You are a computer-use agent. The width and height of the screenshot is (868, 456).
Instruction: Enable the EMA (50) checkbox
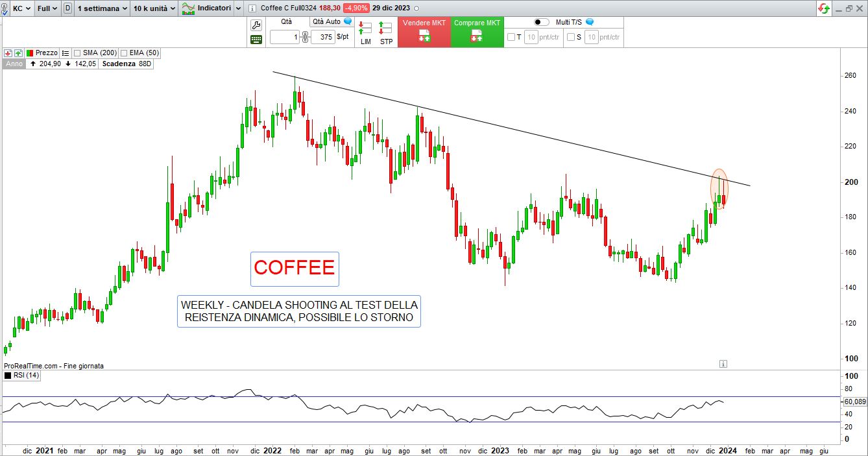tap(123, 53)
